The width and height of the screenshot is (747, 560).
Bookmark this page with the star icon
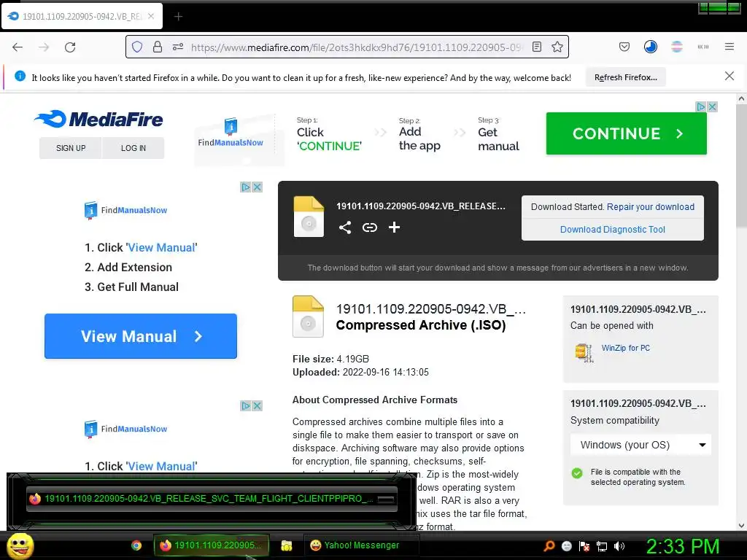point(557,47)
